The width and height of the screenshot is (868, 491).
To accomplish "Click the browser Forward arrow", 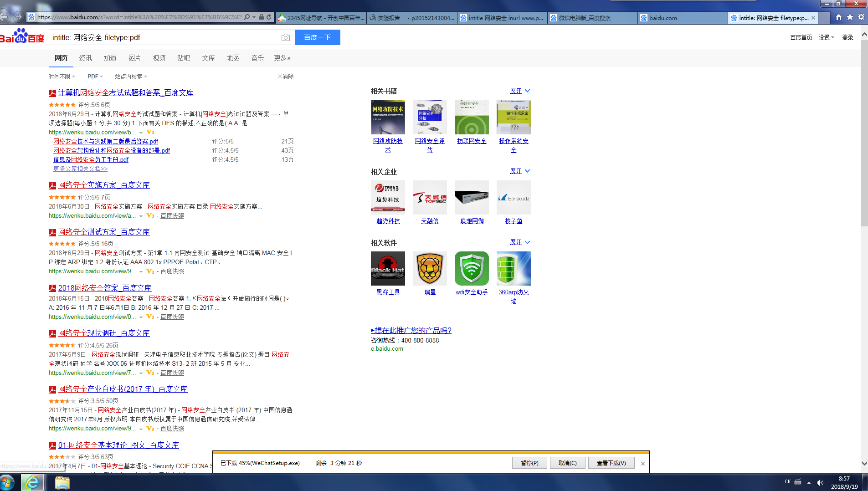I will point(18,17).
